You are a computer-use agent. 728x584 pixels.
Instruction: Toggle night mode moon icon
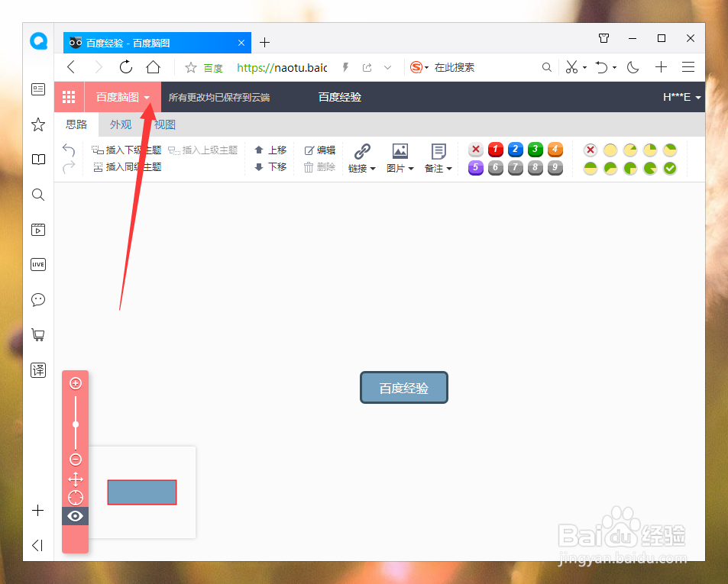click(633, 67)
